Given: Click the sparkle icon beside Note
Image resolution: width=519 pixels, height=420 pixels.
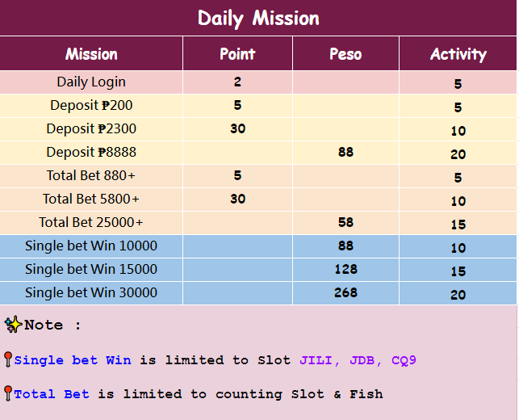Looking at the screenshot, I should pyautogui.click(x=13, y=325).
